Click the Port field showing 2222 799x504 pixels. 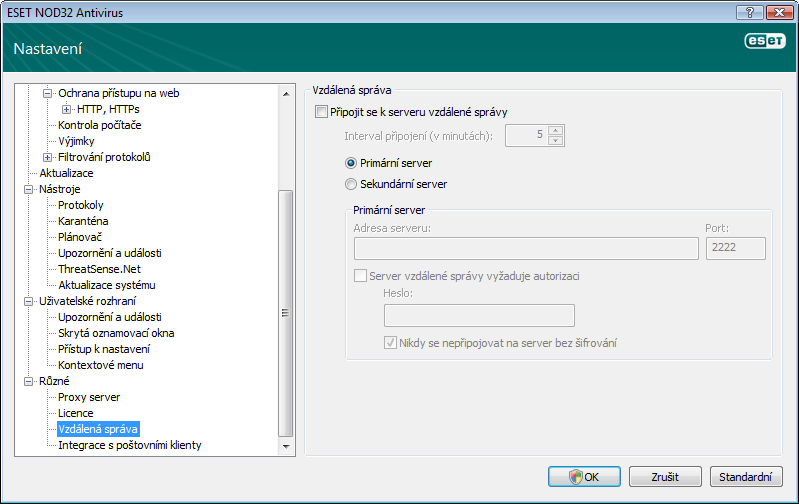pyautogui.click(x=735, y=248)
